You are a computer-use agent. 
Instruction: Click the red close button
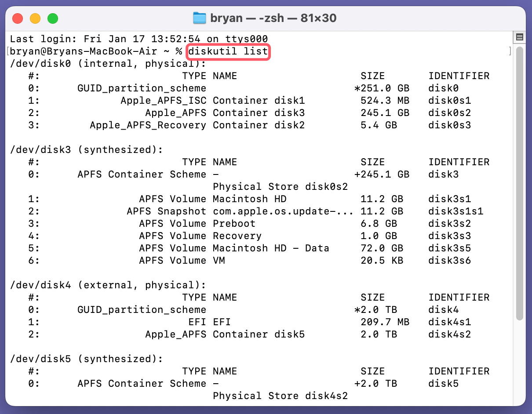point(18,18)
